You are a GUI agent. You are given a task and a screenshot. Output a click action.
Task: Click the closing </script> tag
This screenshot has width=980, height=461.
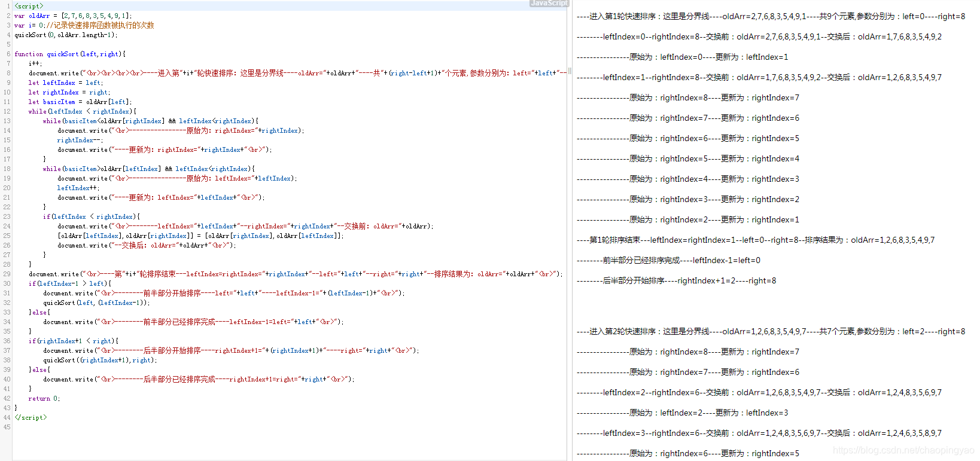[31, 417]
